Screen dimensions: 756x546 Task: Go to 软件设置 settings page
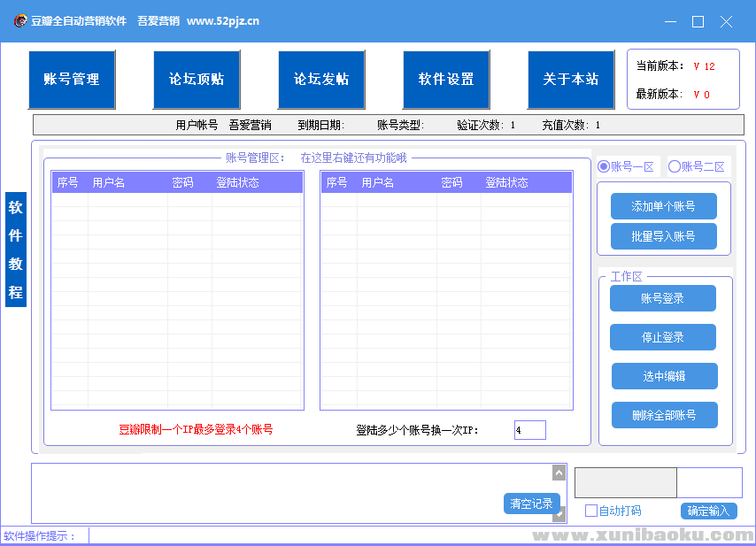click(446, 80)
